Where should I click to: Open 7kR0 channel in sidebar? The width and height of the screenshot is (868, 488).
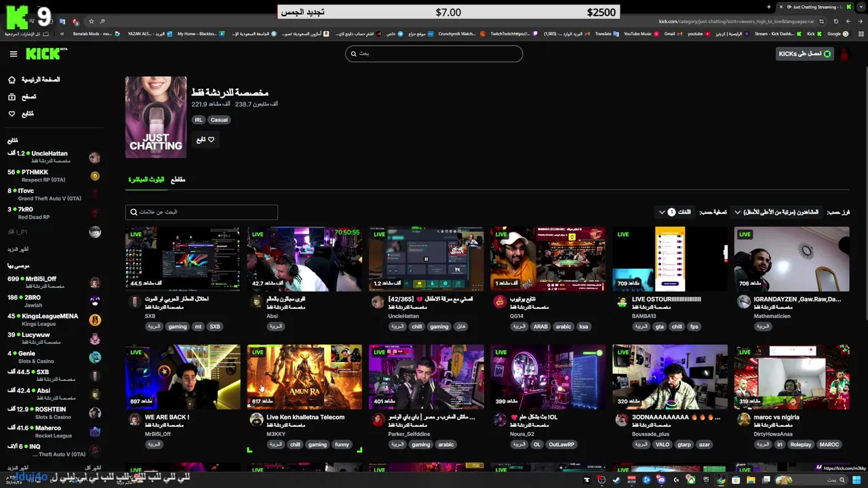pyautogui.click(x=53, y=213)
